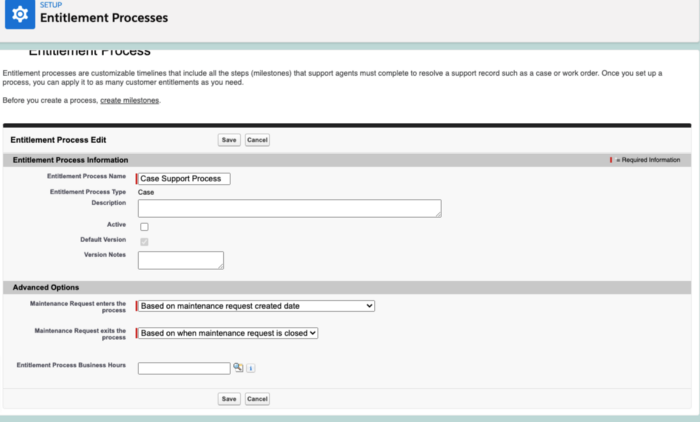The height and width of the screenshot is (422, 700).
Task: Click the 'Entitlement Process Information' section header
Action: 71,160
